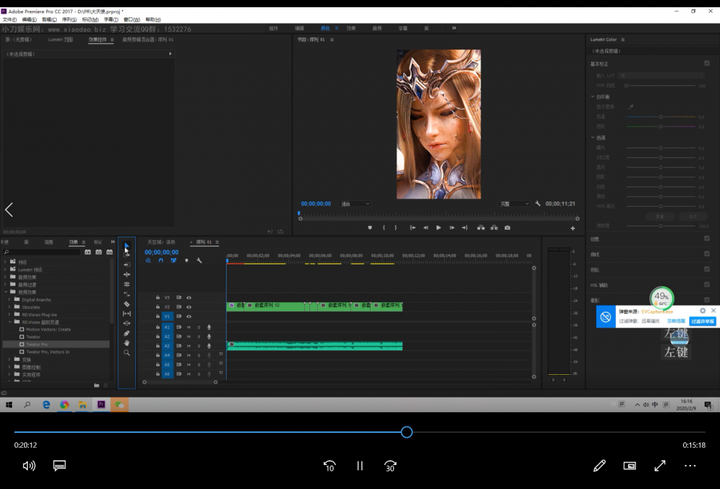Toggle timeline Snap magnet icon
This screenshot has width=720, height=489.
pos(161,260)
